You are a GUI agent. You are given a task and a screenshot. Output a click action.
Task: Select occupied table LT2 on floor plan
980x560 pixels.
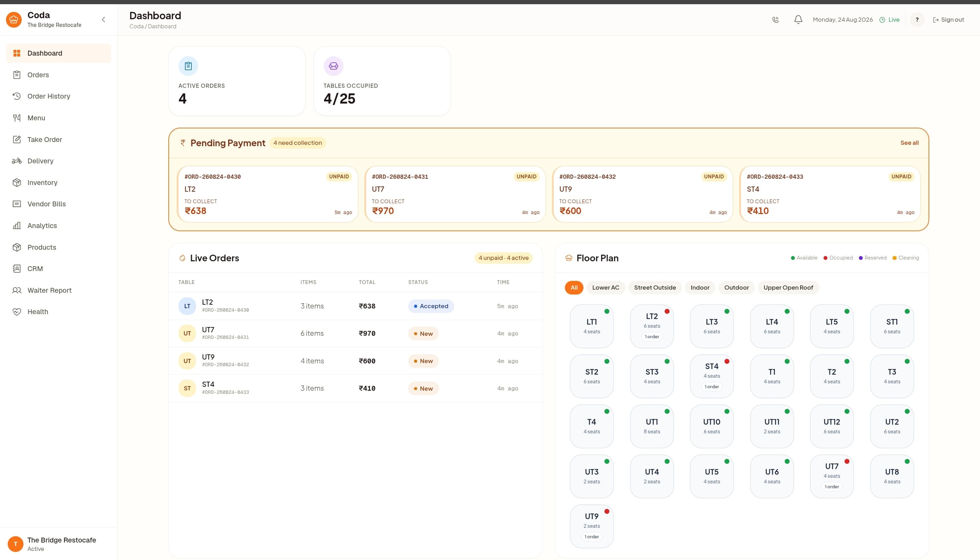coord(652,326)
